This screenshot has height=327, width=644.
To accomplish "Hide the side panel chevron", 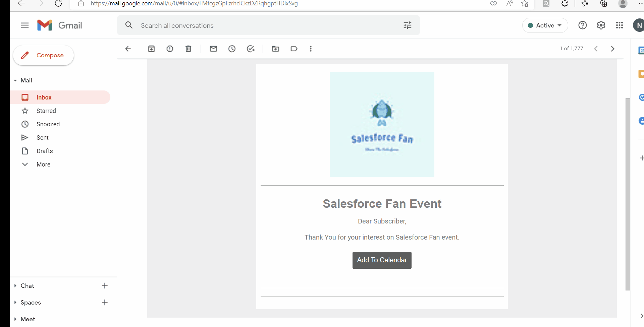I will (642, 316).
